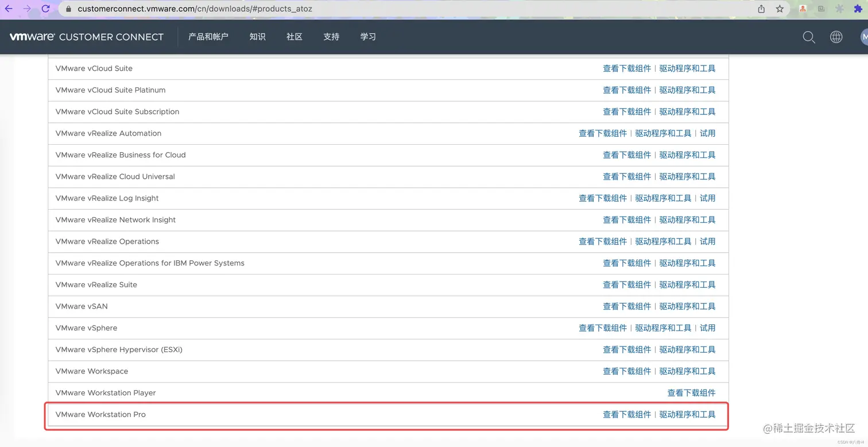Click the VMware Customer Connect logo
Viewport: 868px width, 447px height.
[87, 37]
